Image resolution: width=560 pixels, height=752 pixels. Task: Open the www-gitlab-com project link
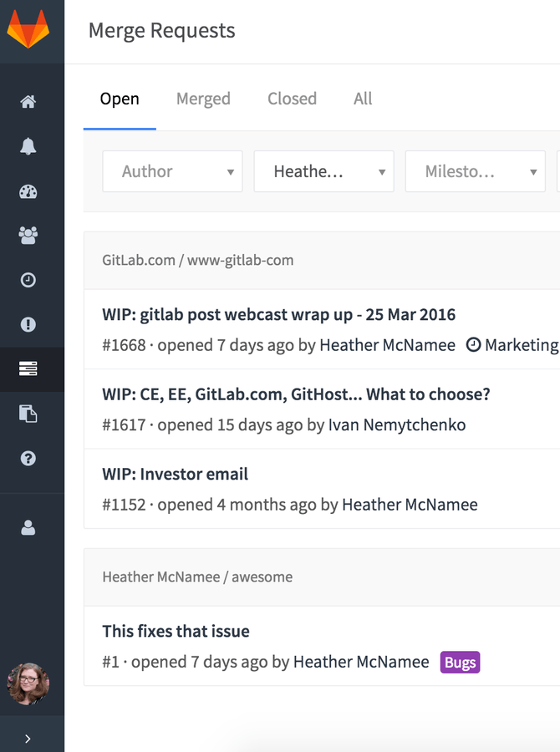point(240,260)
